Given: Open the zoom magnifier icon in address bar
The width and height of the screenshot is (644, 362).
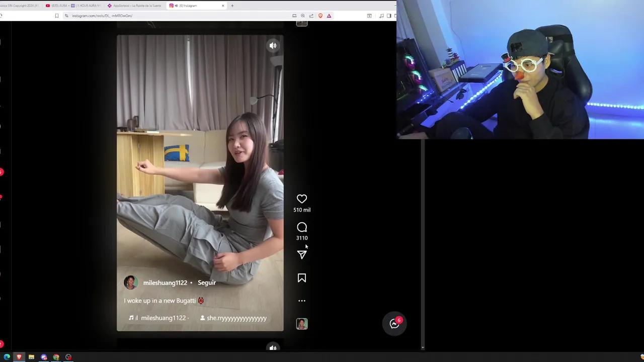Looking at the screenshot, I should [303, 16].
